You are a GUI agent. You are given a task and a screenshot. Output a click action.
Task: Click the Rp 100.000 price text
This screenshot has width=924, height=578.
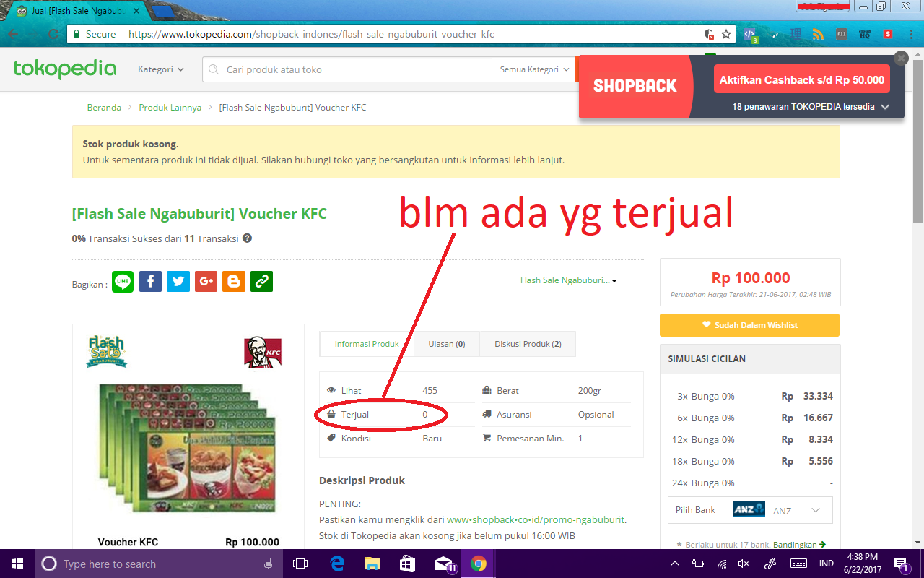pyautogui.click(x=751, y=278)
